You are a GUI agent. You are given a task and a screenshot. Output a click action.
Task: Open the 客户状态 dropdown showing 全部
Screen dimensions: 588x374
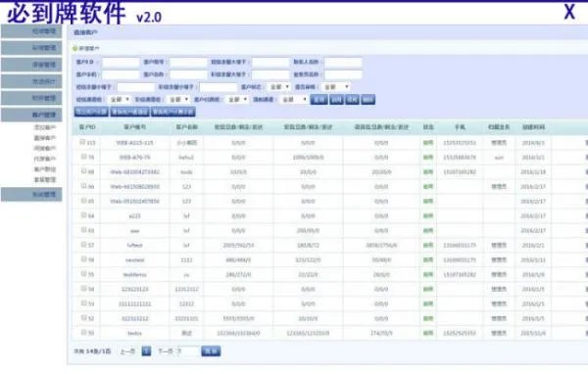(279, 87)
